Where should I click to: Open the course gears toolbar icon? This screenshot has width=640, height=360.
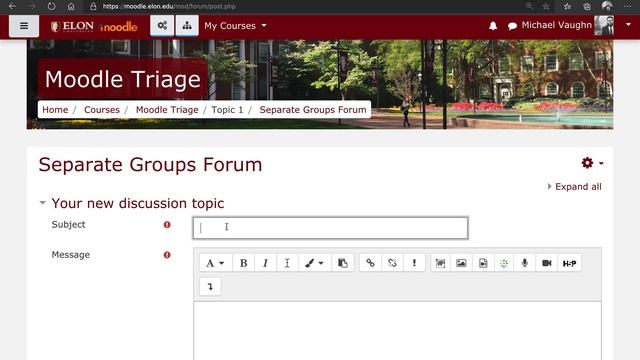(x=162, y=25)
